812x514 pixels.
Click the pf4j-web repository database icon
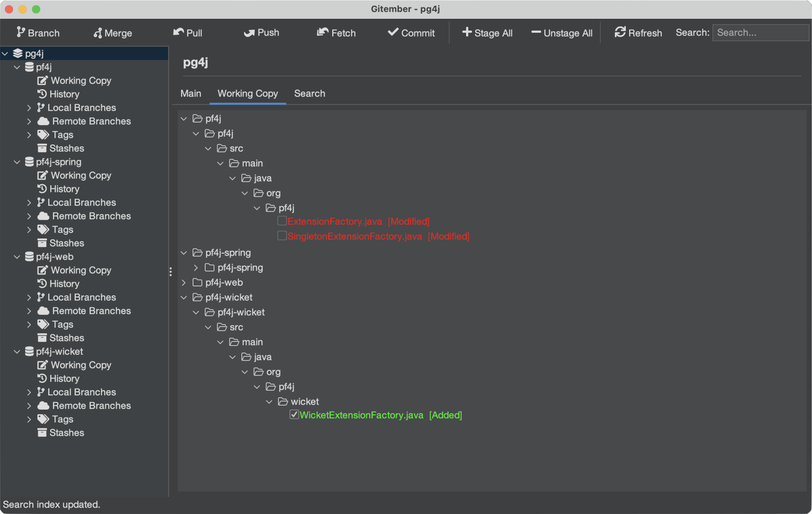point(29,257)
